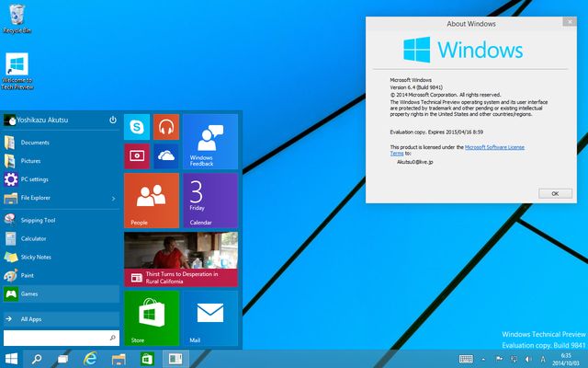Image resolution: width=588 pixels, height=368 pixels.
Task: Open the Store tile in Start menu
Action: point(152,318)
